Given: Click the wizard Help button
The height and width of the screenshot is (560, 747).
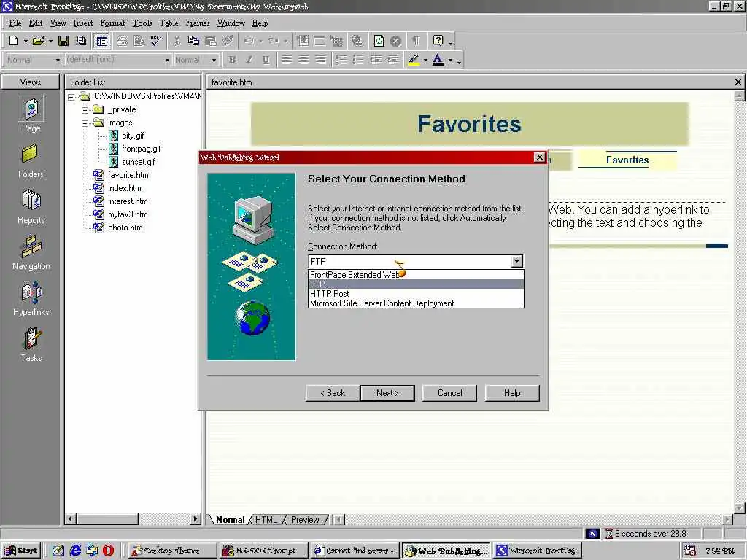Looking at the screenshot, I should tap(512, 393).
